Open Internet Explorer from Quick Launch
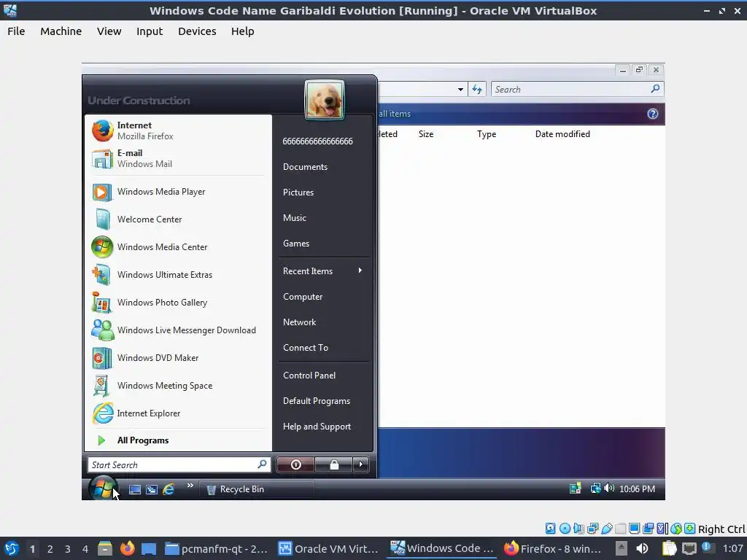747x560 pixels. pos(169,489)
